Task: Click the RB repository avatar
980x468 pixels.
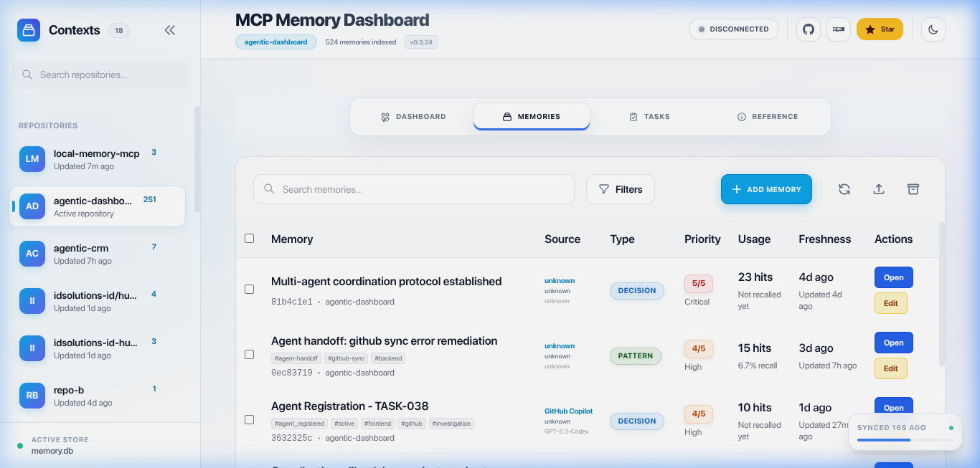Action: coord(32,396)
